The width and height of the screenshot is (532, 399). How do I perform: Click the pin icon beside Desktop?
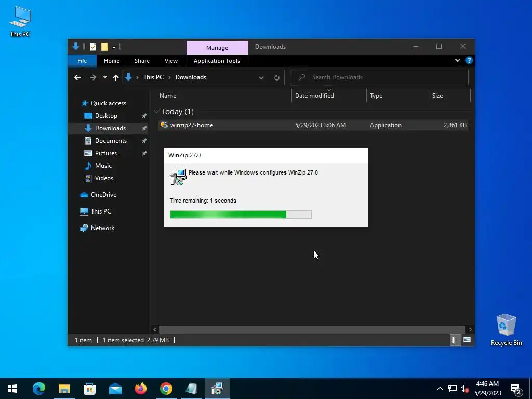144,116
